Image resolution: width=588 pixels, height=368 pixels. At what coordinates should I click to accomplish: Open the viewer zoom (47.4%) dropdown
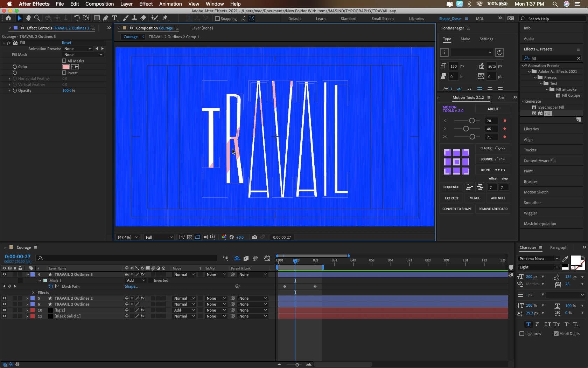click(128, 237)
